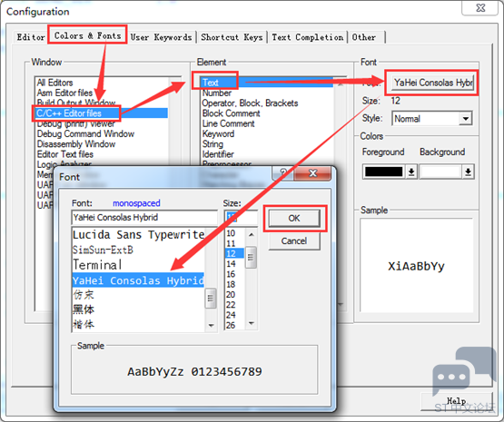Select Editor Text files entry

(64, 154)
